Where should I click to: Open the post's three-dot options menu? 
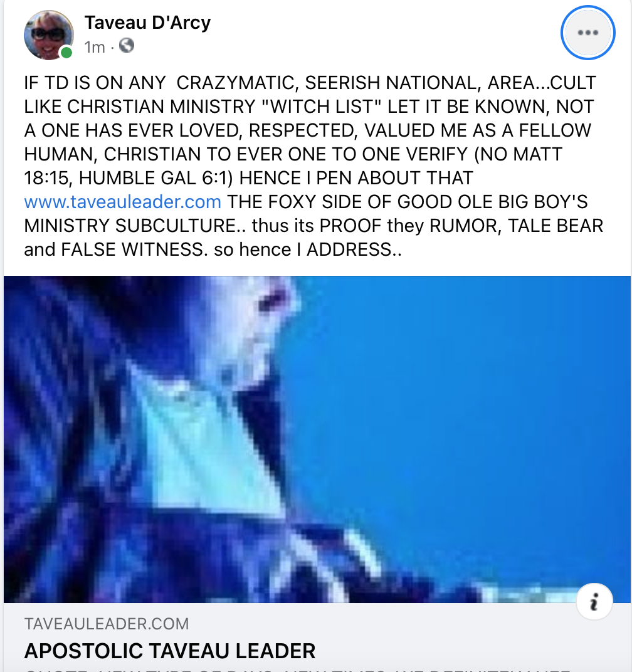(x=587, y=33)
